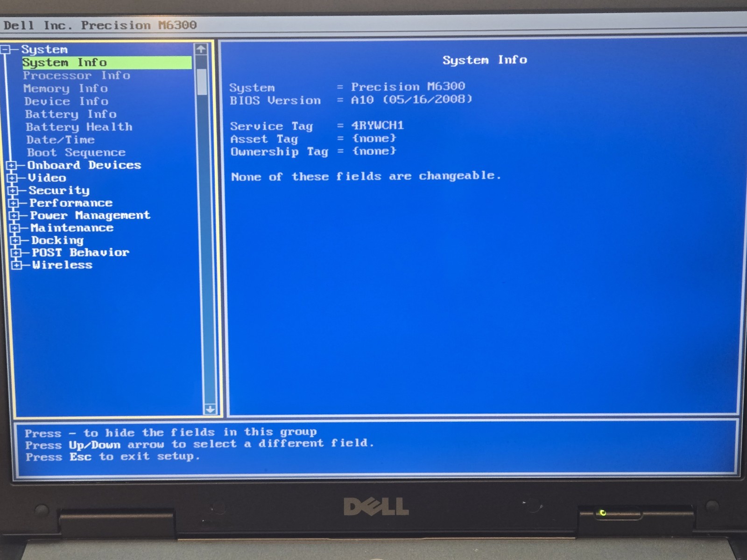Expand the Wireless group

pyautogui.click(x=17, y=266)
